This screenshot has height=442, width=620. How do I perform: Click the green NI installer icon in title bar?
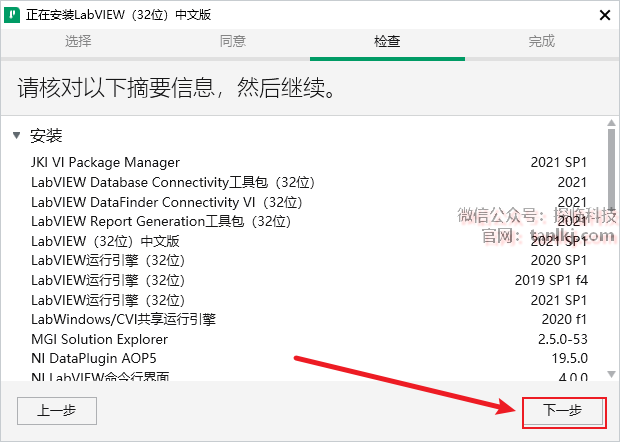[x=12, y=15]
